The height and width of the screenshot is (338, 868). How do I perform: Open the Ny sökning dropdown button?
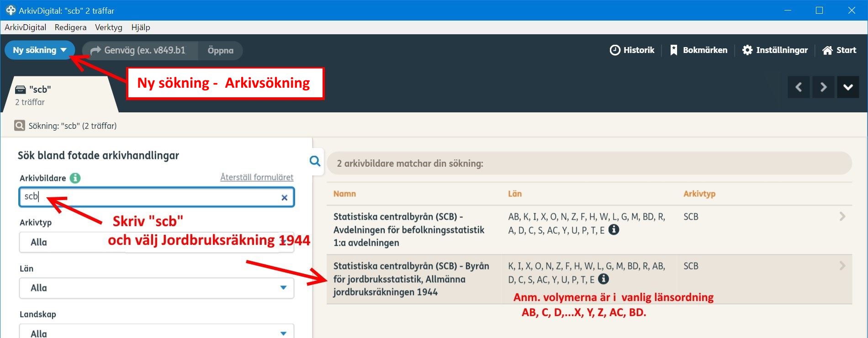[40, 50]
